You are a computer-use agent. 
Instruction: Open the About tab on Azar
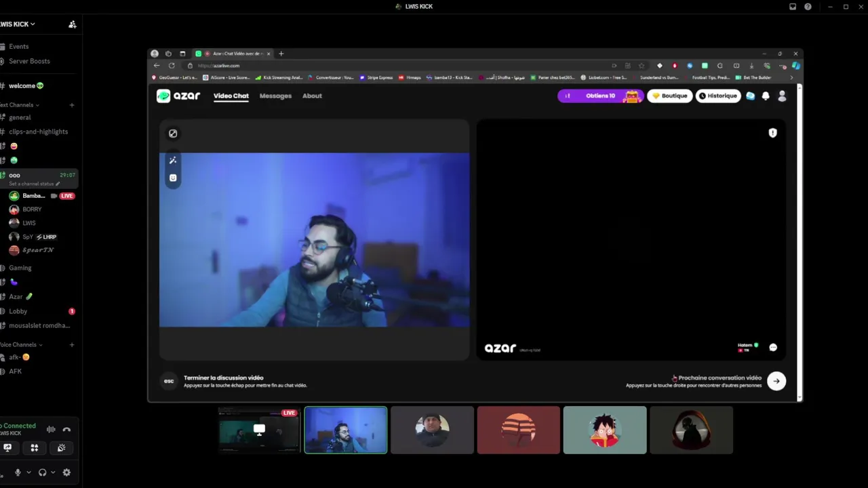(x=312, y=96)
